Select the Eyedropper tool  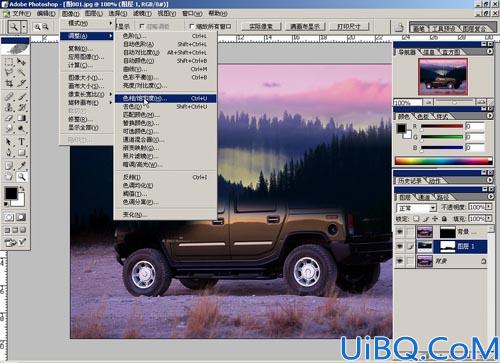click(x=21, y=165)
